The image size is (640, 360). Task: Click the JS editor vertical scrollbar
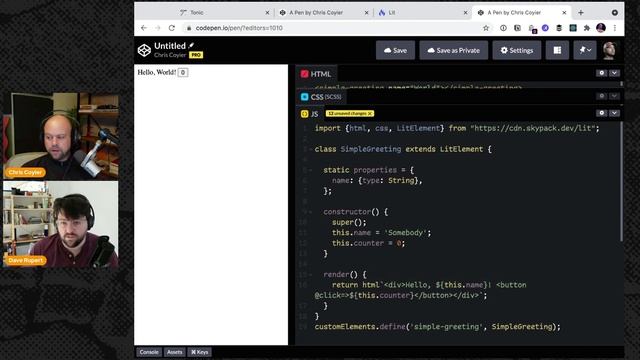click(621, 182)
